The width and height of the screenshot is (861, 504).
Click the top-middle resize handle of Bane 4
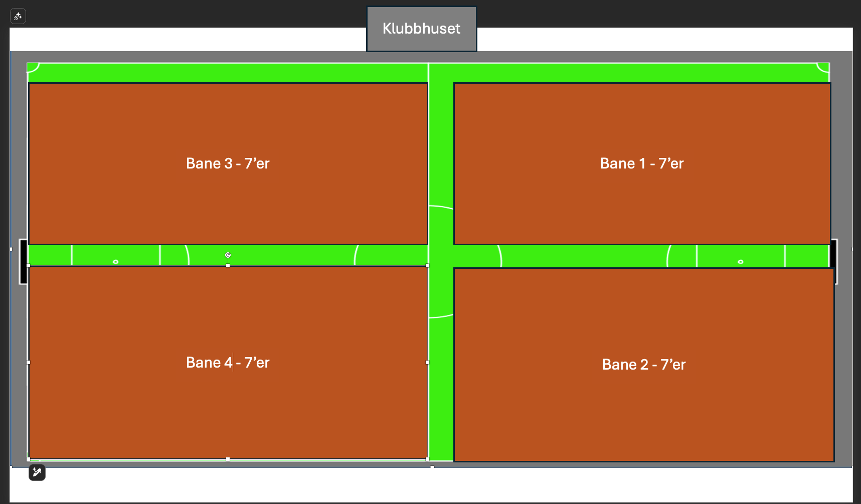(228, 266)
